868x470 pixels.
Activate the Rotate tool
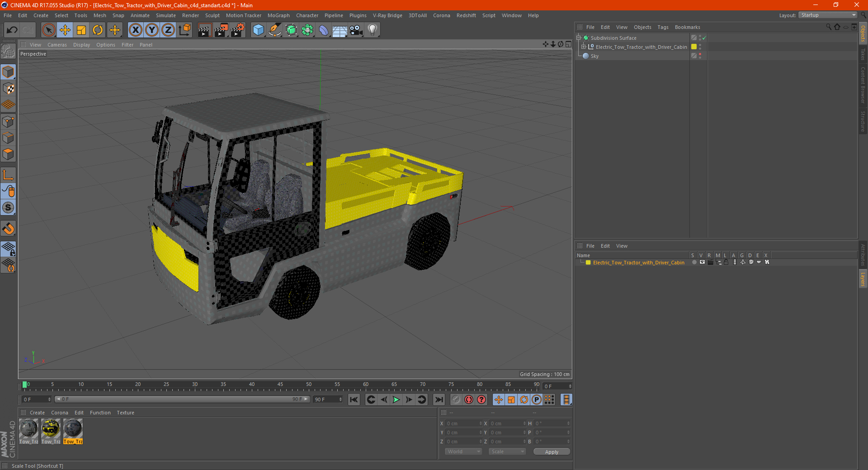[x=98, y=30]
